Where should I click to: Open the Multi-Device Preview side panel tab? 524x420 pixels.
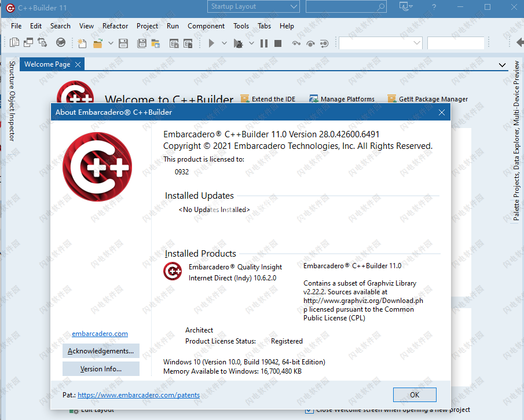click(516, 93)
